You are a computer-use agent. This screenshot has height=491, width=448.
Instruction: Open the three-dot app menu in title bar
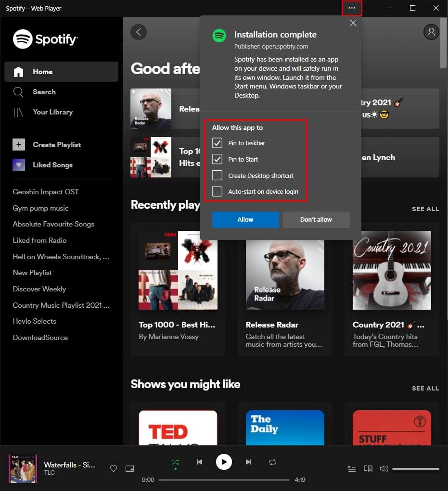click(x=352, y=8)
